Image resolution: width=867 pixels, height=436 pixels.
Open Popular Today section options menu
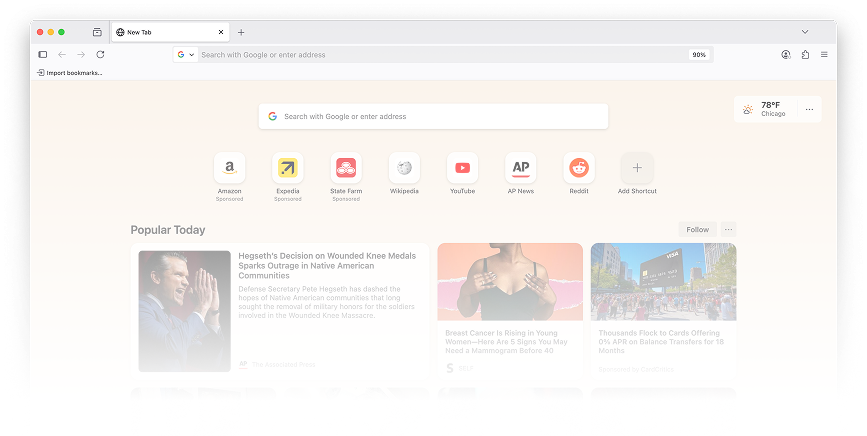coord(728,230)
